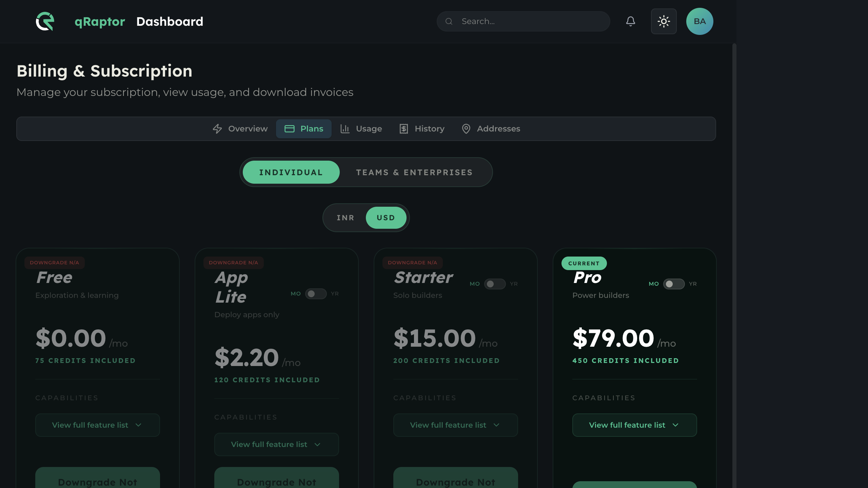Switch to Teams & Enterprises plans
868x488 pixels.
414,172
